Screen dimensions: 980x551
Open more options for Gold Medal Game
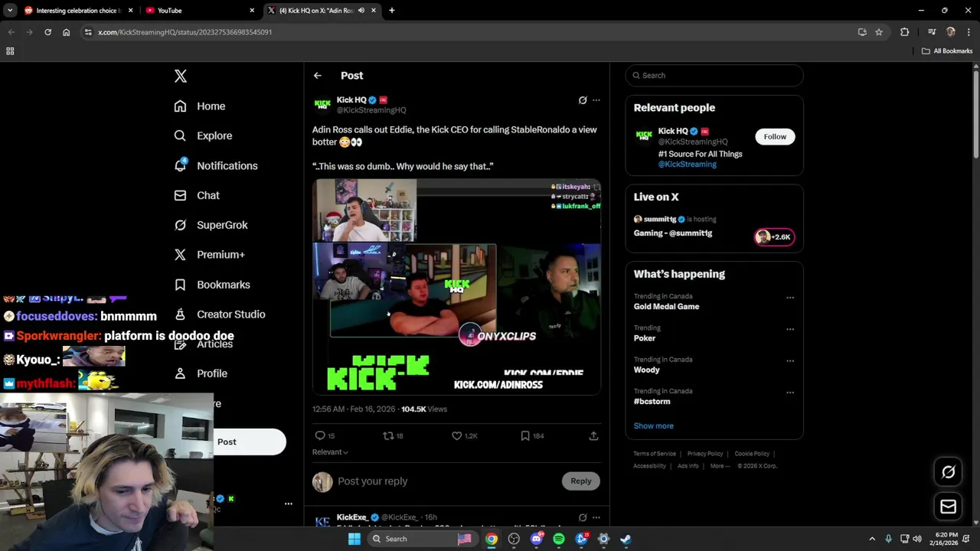coord(790,298)
